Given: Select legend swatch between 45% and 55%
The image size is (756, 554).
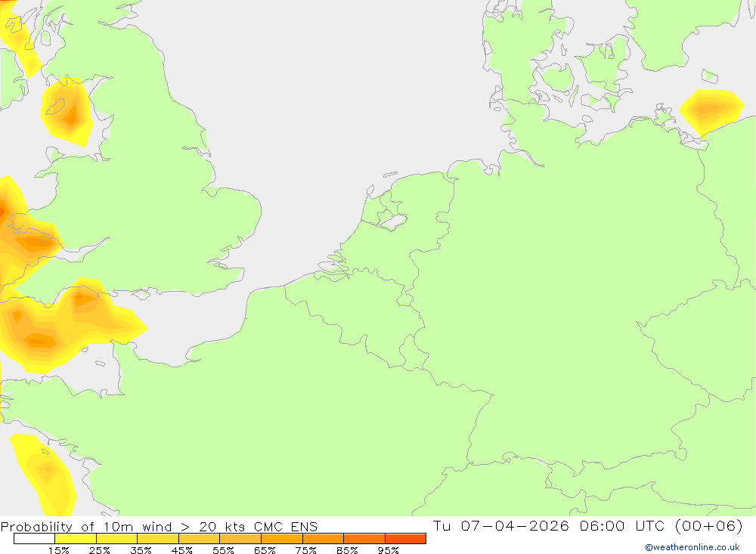Looking at the screenshot, I should (x=199, y=539).
